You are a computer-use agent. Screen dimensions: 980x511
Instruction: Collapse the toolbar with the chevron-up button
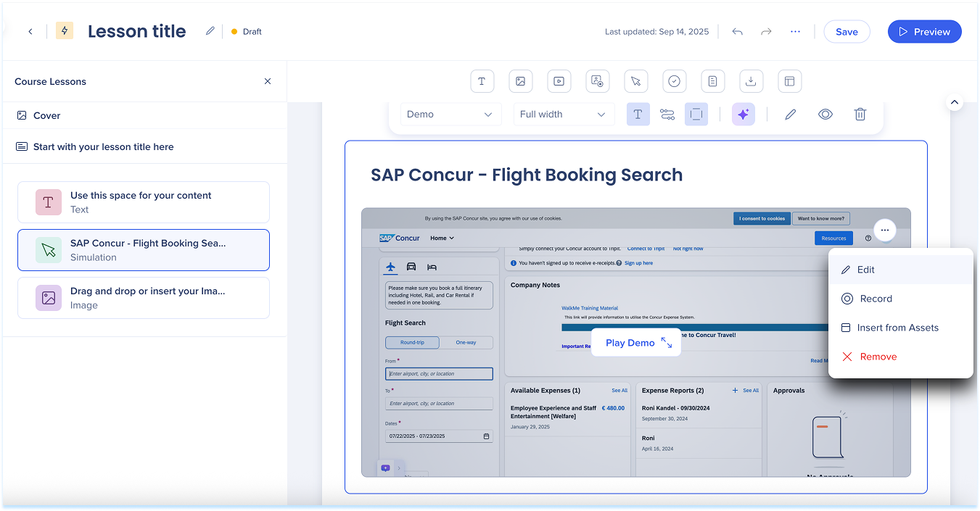[x=955, y=103]
